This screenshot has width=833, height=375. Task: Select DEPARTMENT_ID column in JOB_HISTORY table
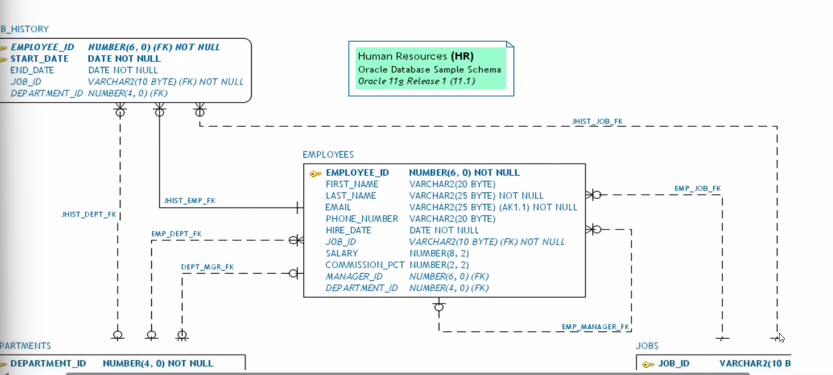tap(47, 93)
